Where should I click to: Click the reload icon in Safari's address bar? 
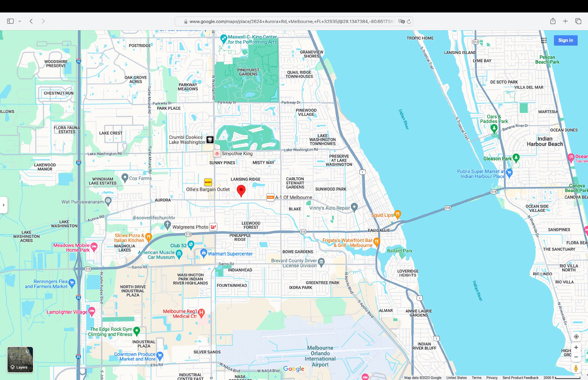click(x=409, y=21)
